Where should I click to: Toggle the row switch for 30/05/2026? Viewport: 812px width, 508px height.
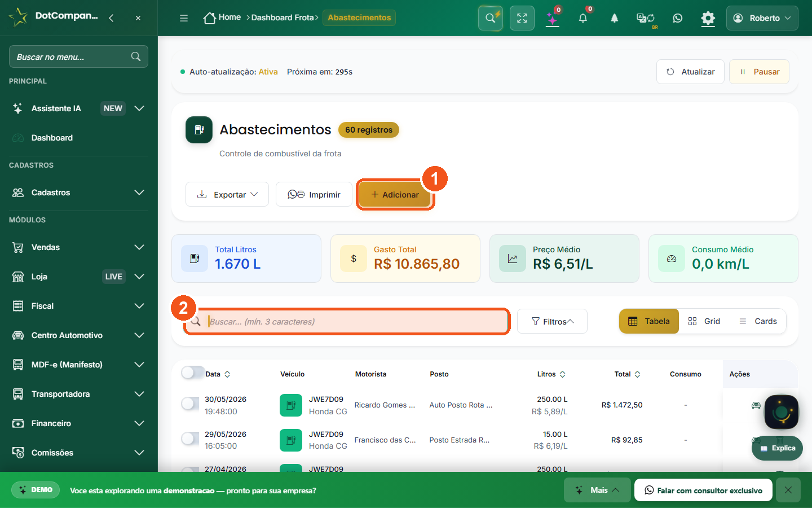coord(190,404)
